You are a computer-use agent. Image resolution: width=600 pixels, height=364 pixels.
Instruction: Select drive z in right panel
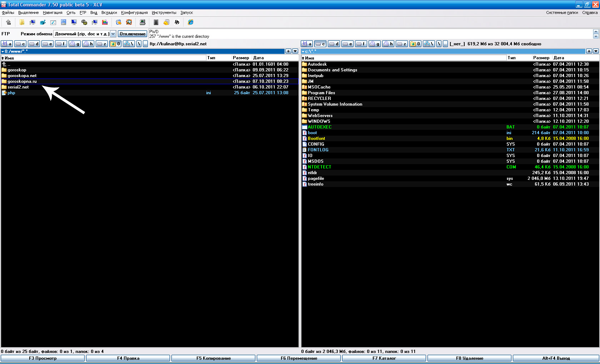click(402, 44)
